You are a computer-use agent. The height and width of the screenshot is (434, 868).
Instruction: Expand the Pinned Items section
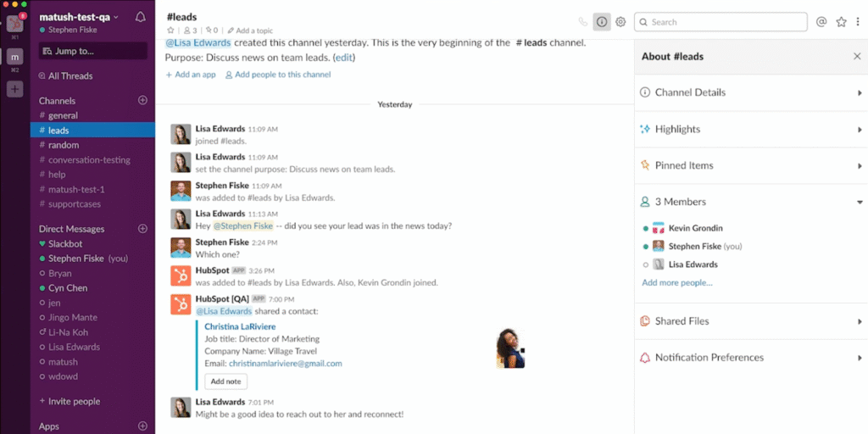(751, 165)
